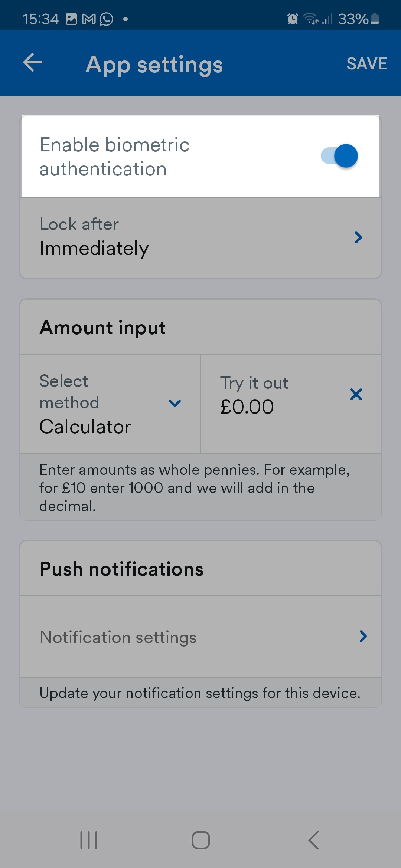Disable biometric authentication toggle
This screenshot has height=868, width=401.
point(339,156)
